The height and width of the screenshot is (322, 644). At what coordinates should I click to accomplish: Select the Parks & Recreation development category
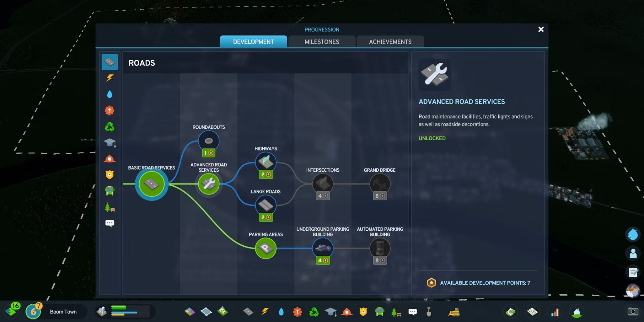tap(110, 207)
